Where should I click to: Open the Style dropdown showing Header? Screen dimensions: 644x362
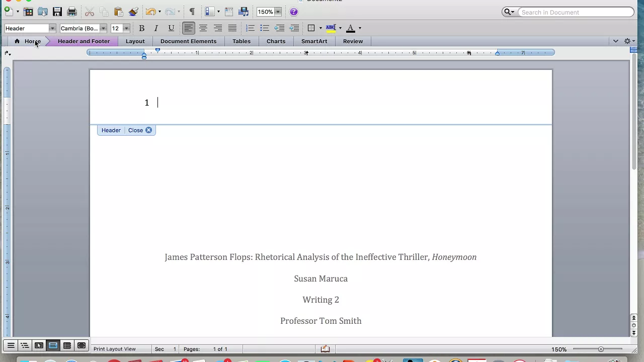[x=52, y=28]
